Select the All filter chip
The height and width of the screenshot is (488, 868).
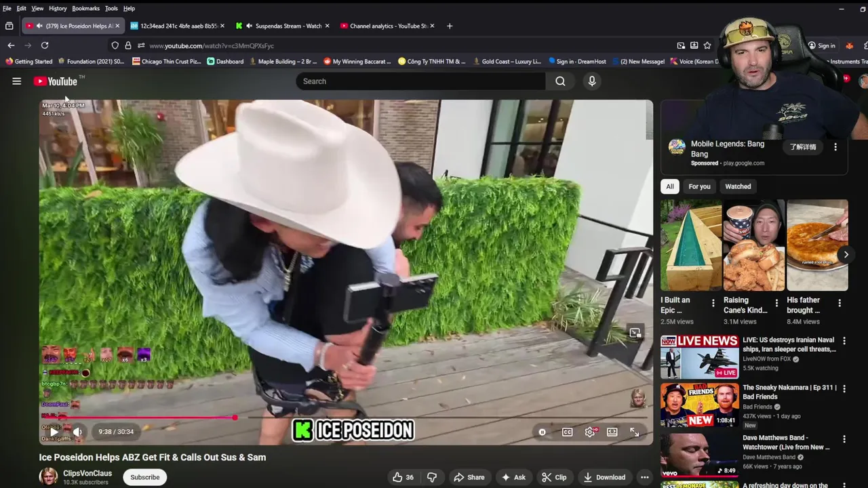coord(670,186)
